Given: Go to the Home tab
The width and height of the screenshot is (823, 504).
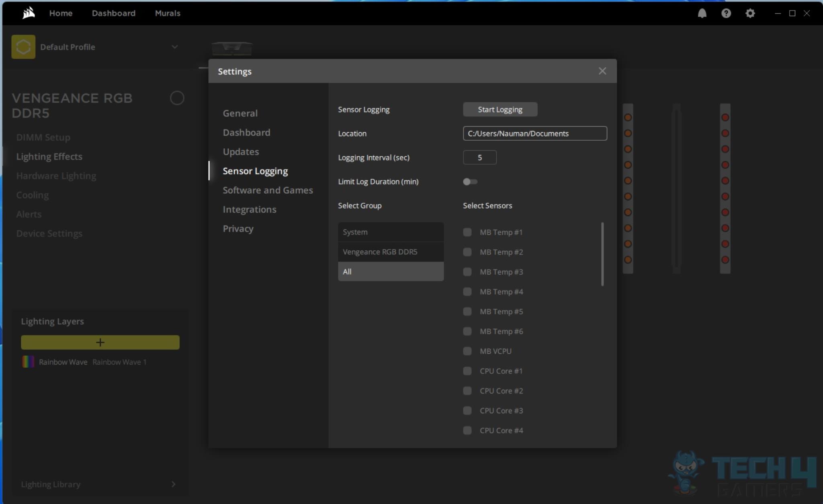Looking at the screenshot, I should [x=61, y=13].
